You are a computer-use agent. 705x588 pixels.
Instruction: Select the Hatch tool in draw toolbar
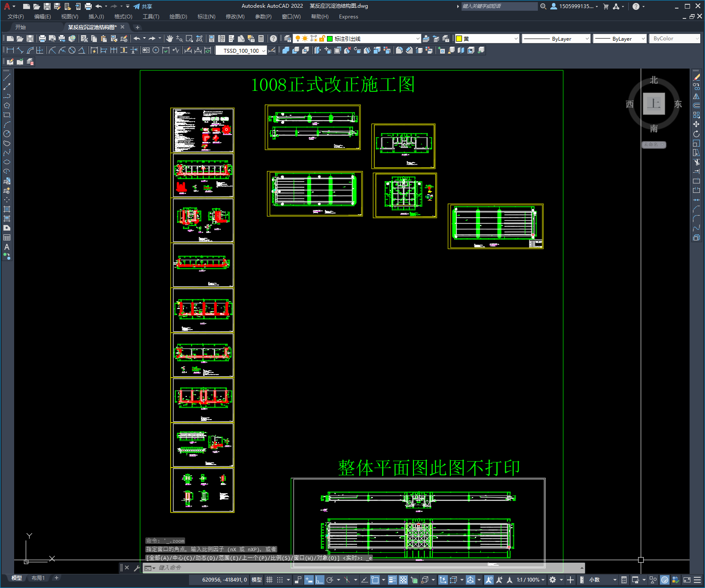7,209
